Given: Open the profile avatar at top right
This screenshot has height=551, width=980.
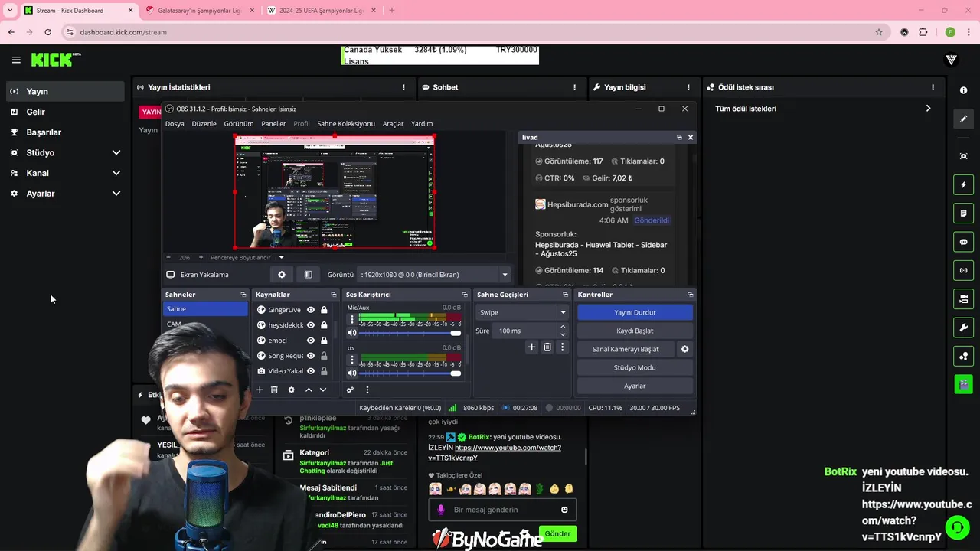Looking at the screenshot, I should pos(952,60).
